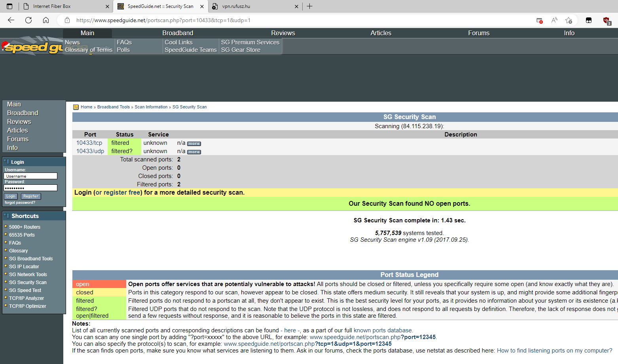This screenshot has width=618, height=364.
Task: Reload the page with the refresh icon
Action: click(x=28, y=20)
